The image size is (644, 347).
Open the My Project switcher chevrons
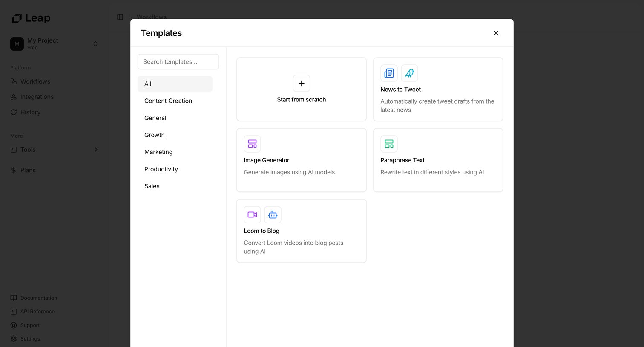(x=95, y=44)
